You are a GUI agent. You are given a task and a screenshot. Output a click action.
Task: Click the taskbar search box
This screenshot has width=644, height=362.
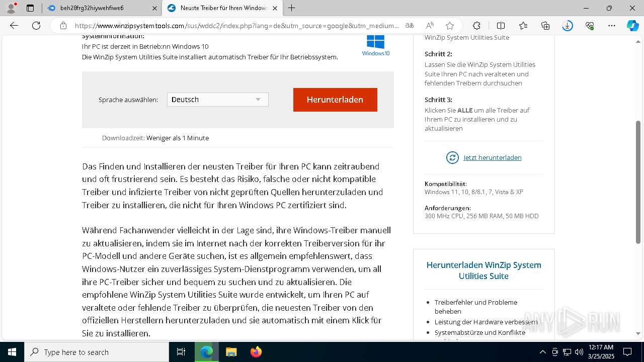click(97, 352)
